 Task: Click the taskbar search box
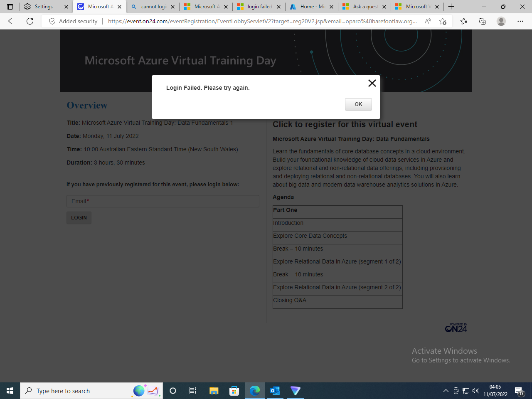[x=91, y=391]
